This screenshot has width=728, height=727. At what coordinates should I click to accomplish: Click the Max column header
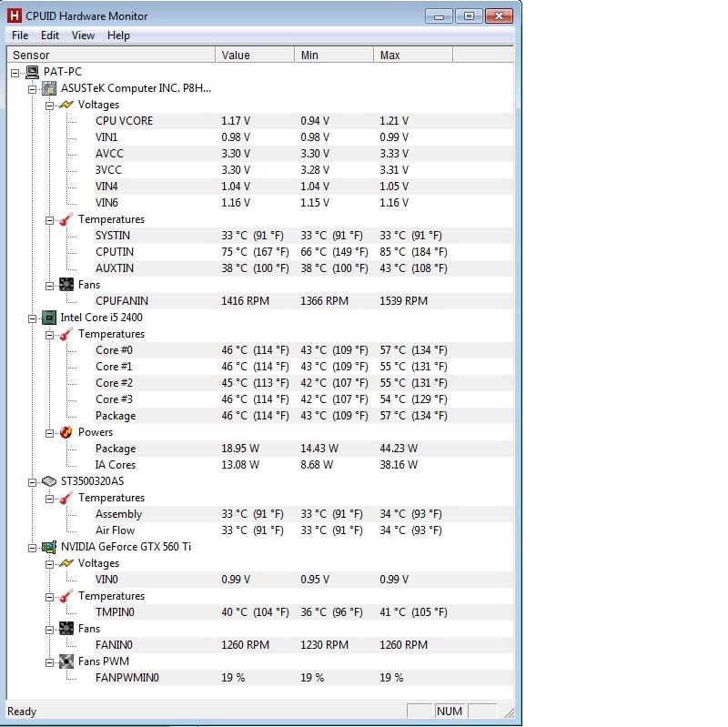tap(413, 55)
